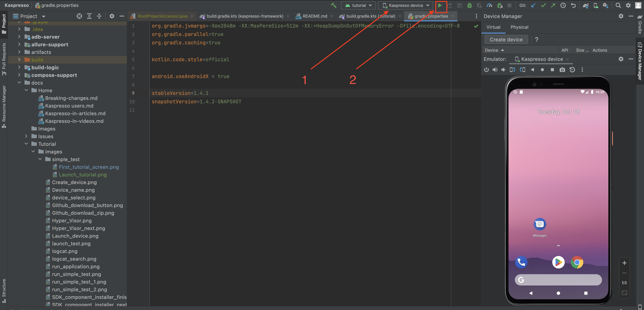Open Resource Manager sidebar tool window
The image size is (644, 310).
click(x=4, y=107)
